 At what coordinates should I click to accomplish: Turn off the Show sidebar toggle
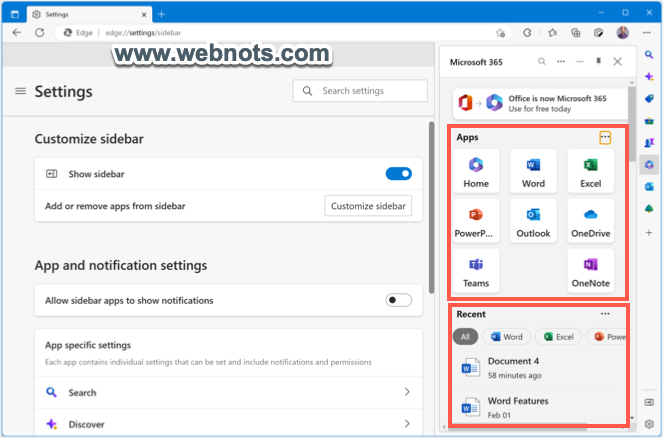[398, 174]
